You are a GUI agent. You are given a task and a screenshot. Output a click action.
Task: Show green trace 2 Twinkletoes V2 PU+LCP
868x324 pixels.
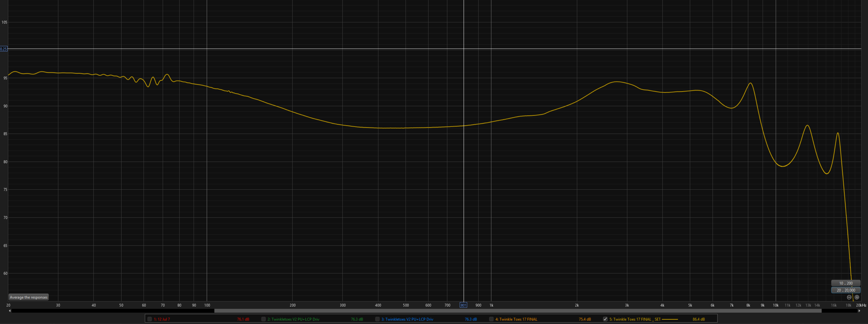point(263,319)
